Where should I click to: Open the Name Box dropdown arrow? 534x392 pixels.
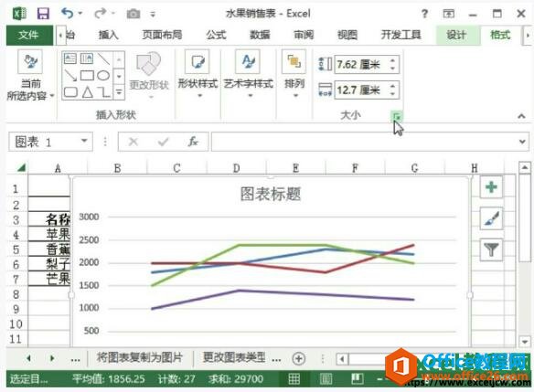84,141
